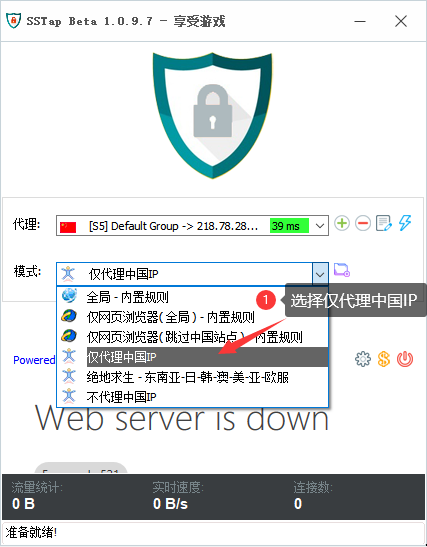Click the orange dollar sign icon
Screen dimensions: 427x547
(x=384, y=359)
